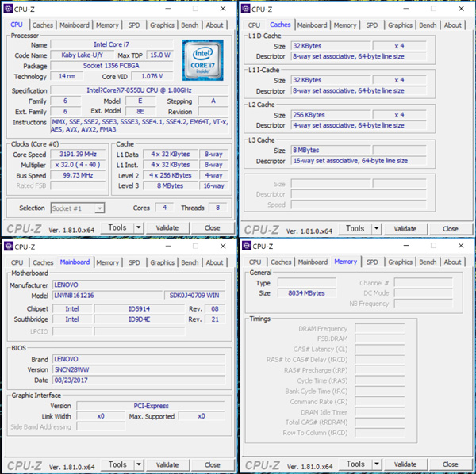Click Validate button in the CPU window
The width and height of the screenshot is (476, 474).
[x=167, y=227]
